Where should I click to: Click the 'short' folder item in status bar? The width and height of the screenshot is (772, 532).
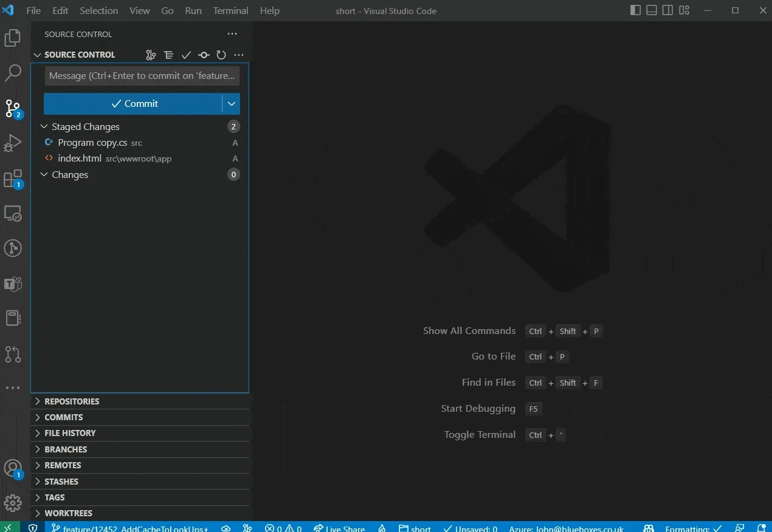tap(415, 528)
